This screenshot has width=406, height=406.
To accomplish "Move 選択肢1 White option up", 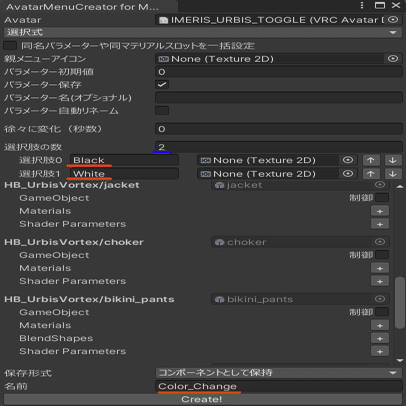I will pos(371,174).
